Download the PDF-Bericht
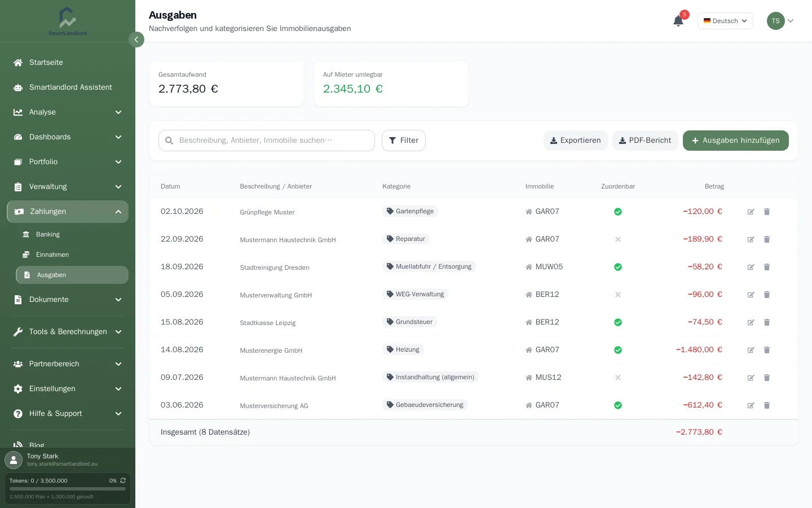 click(645, 141)
